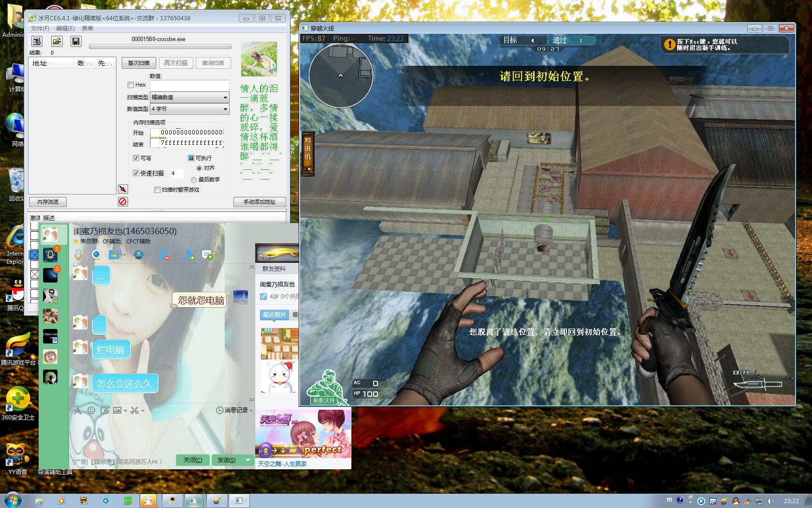Image resolution: width=812 pixels, height=508 pixels.
Task: Open the process list icon in CE
Action: pyautogui.click(x=37, y=41)
